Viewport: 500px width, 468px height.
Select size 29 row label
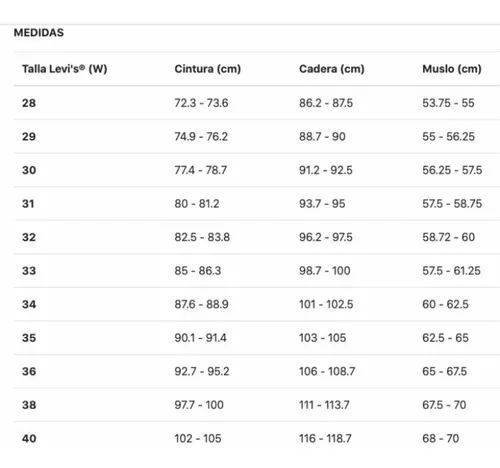(29, 137)
